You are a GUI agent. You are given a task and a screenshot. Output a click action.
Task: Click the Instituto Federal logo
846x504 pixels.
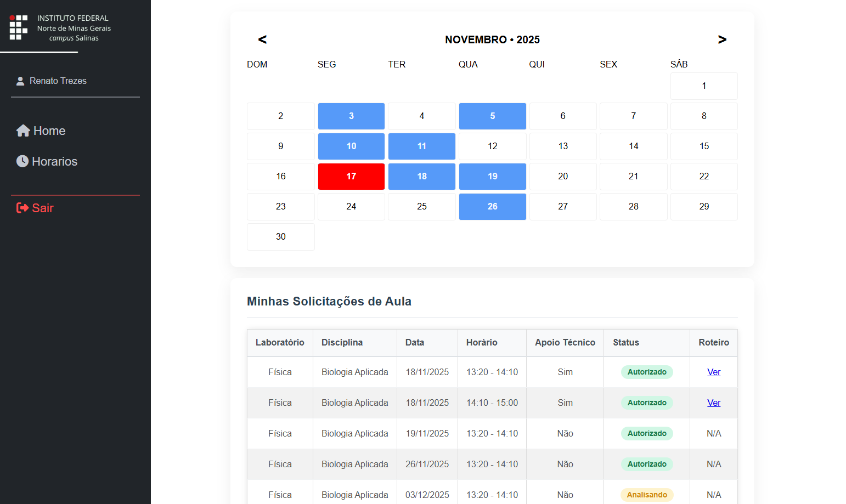[19, 27]
